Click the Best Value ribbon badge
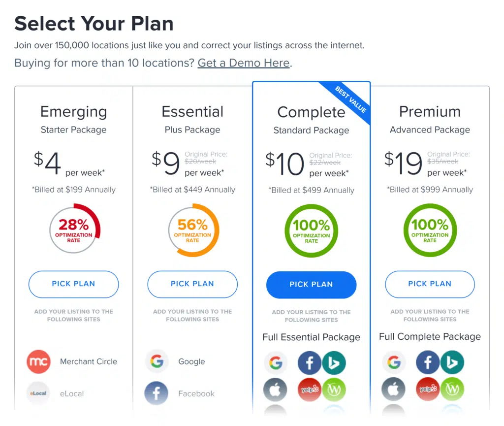Viewport: 504px width, 426px height. [351, 100]
